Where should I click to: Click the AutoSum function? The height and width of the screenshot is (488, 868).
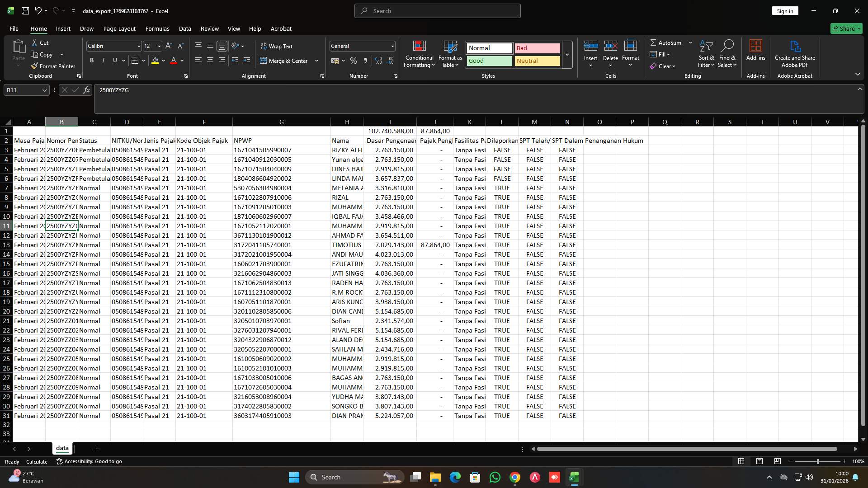(667, 42)
